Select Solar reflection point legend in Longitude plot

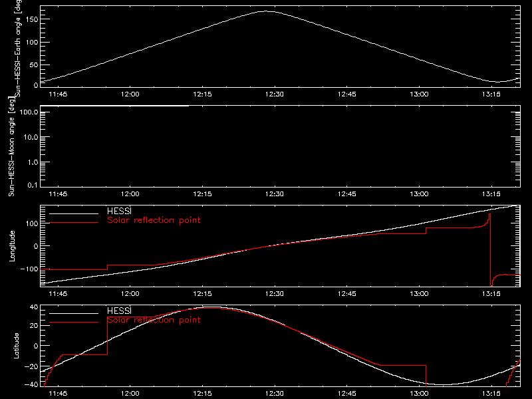[154, 220]
